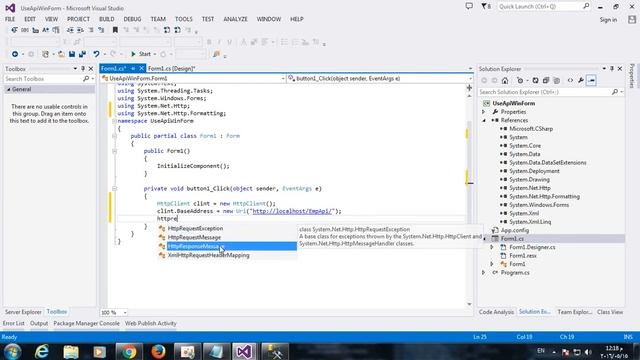Click the Save All icon
The width and height of the screenshot is (640, 360).
point(82,54)
